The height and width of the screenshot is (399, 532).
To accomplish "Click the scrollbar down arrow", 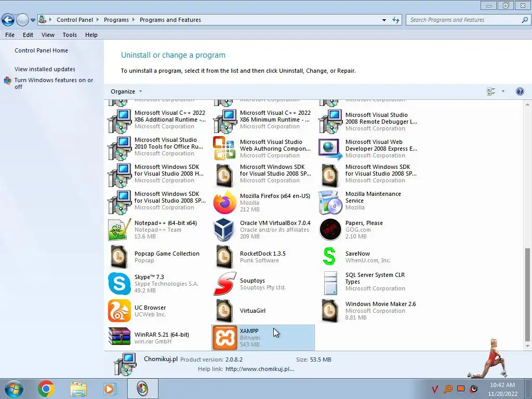I will click(527, 346).
